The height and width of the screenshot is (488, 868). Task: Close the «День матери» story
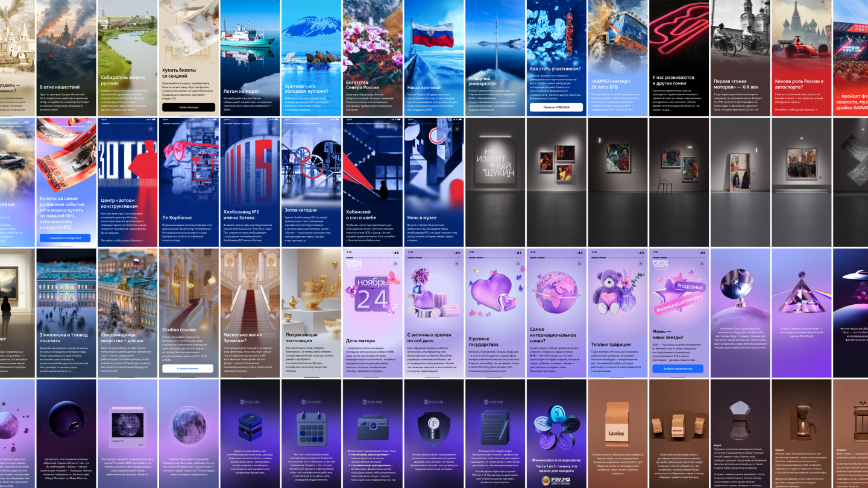(395, 264)
